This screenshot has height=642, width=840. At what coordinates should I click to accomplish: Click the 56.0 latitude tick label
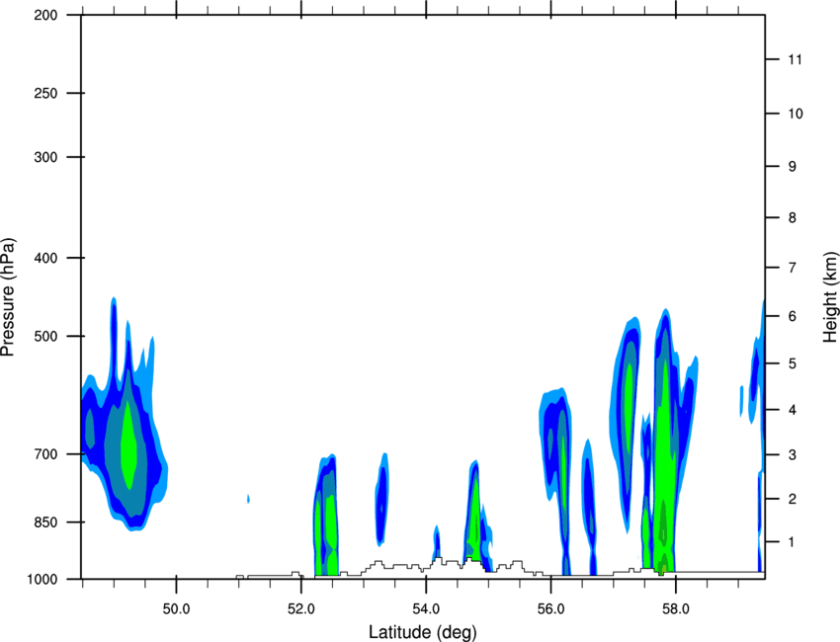click(x=551, y=609)
